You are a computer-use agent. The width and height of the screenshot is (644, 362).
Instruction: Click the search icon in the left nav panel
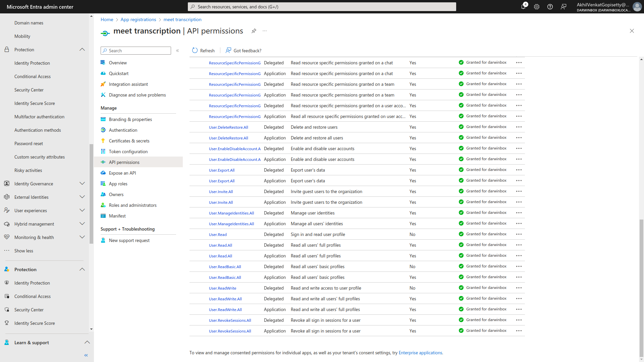pos(105,50)
